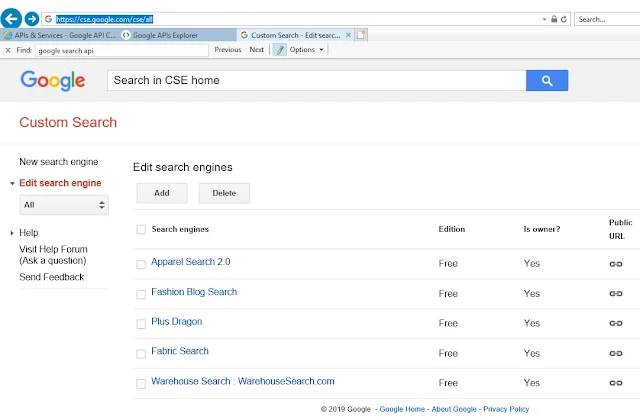The width and height of the screenshot is (640, 420).
Task: Click Edit search engine in sidebar
Action: point(60,183)
